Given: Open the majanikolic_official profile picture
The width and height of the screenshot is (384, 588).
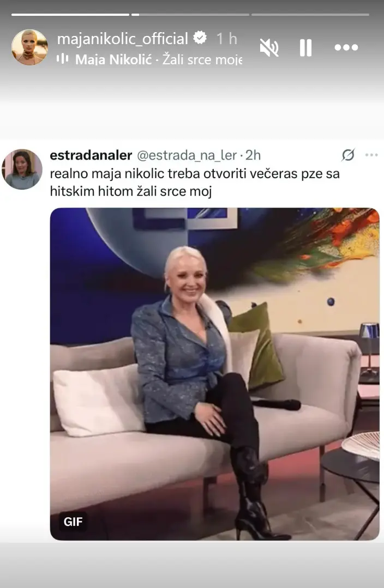Looking at the screenshot, I should click(x=29, y=47).
